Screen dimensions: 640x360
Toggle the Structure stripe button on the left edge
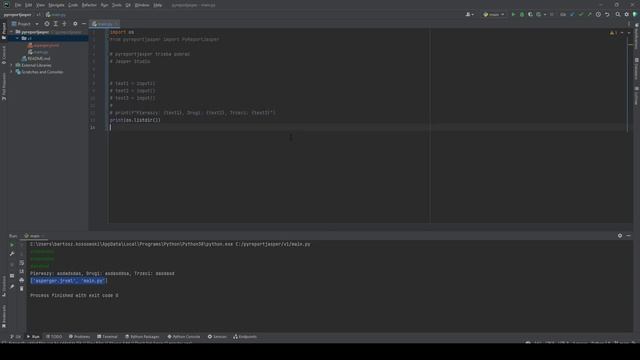pyautogui.click(x=4, y=285)
